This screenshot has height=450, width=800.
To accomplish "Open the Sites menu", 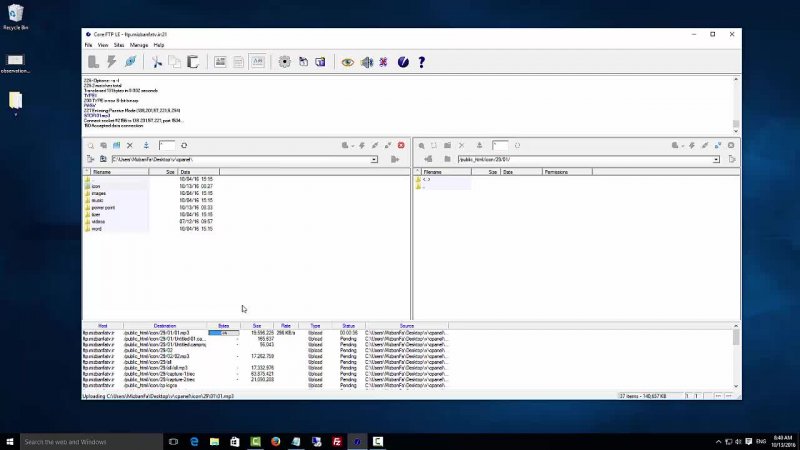I will click(x=118, y=45).
